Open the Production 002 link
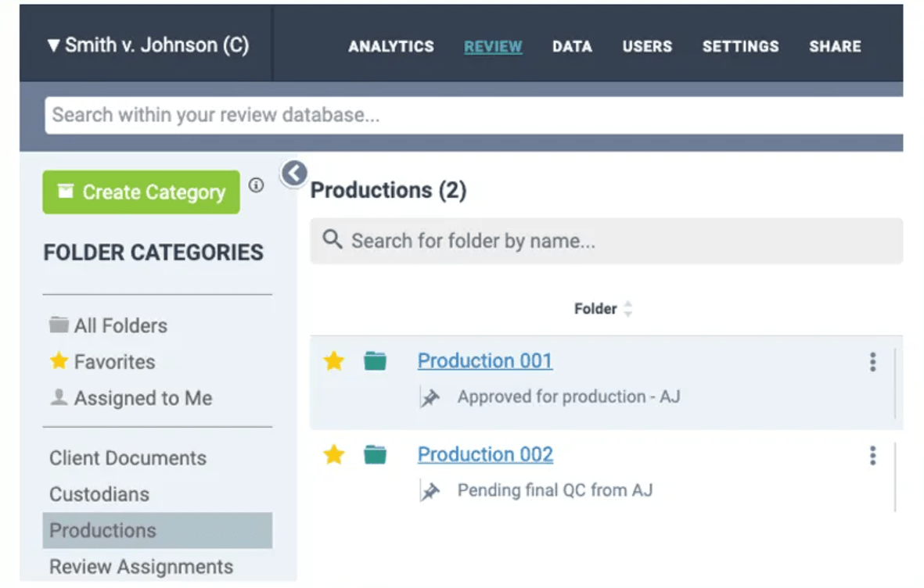This screenshot has width=924, height=588. 485,454
